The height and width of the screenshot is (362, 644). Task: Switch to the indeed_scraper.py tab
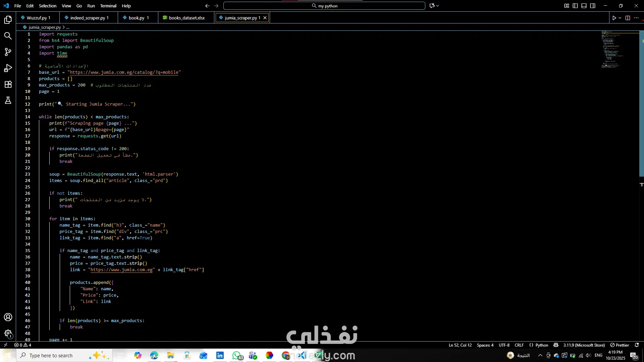click(x=87, y=18)
